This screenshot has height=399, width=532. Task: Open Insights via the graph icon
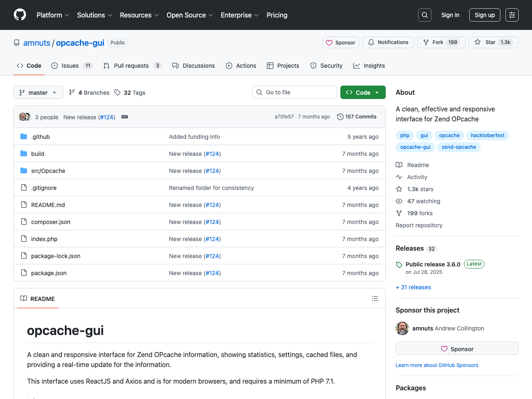[356, 66]
